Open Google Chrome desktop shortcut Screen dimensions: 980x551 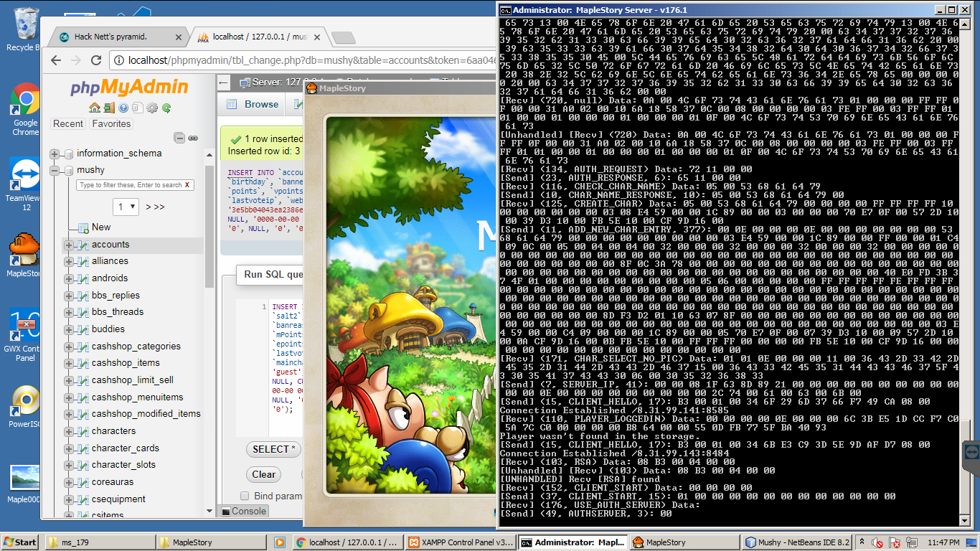[26, 109]
